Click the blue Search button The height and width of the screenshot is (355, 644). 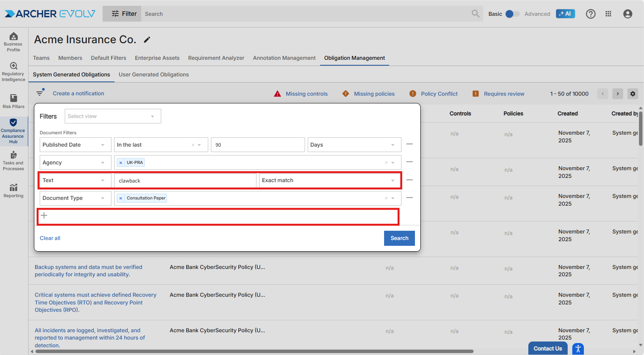(399, 238)
